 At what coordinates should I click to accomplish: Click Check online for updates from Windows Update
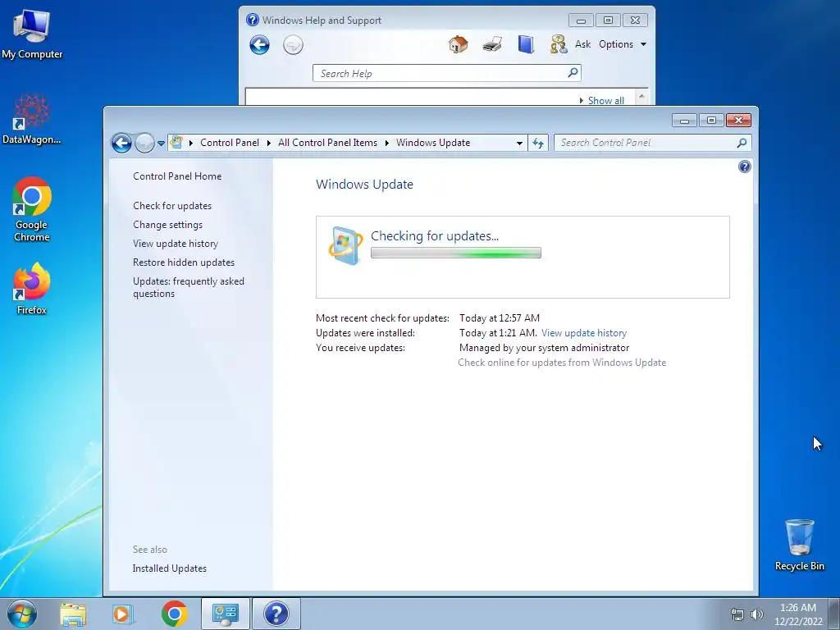(x=562, y=363)
